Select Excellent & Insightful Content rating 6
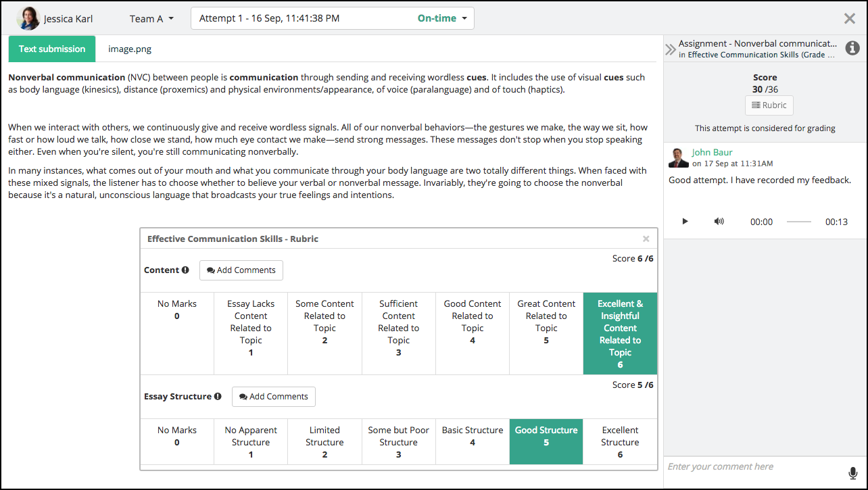 [620, 334]
